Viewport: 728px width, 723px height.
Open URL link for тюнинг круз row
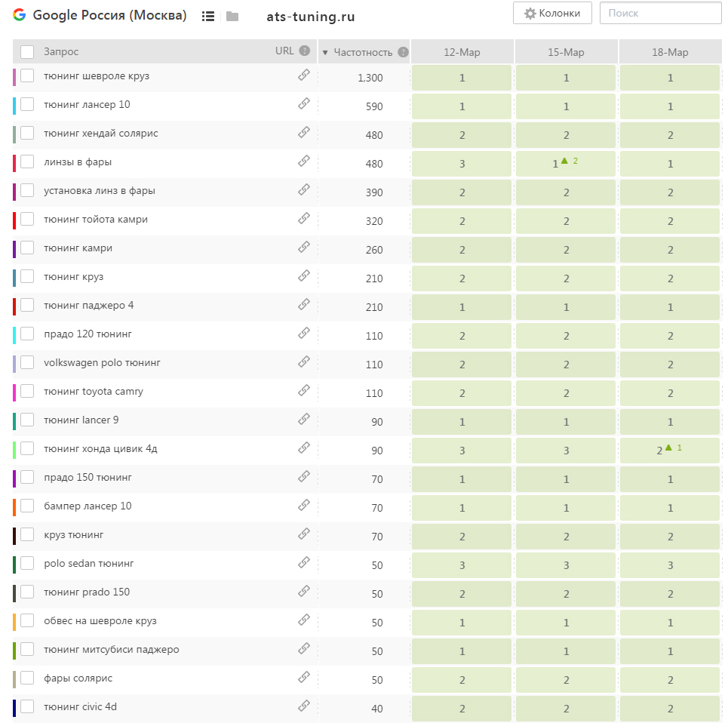click(x=304, y=275)
